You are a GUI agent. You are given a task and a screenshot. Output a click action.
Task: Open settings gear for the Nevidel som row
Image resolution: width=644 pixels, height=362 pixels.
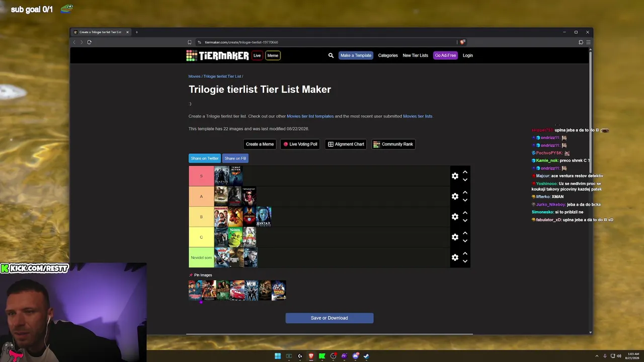(x=455, y=257)
